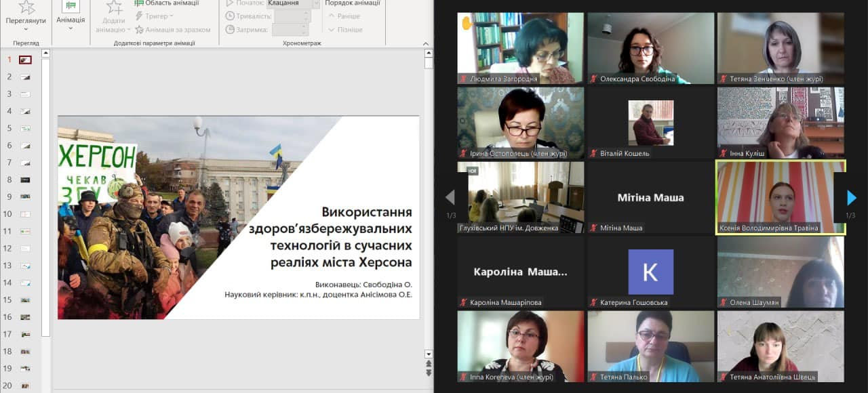Select Глухівський НПУ ім. Довженка tile
This screenshot has height=393, width=868.
click(x=521, y=197)
